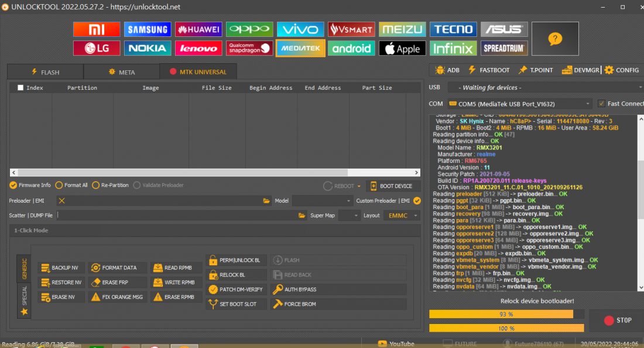Browse for Preloader file folder icon
This screenshot has width=644, height=348.
coord(266,201)
